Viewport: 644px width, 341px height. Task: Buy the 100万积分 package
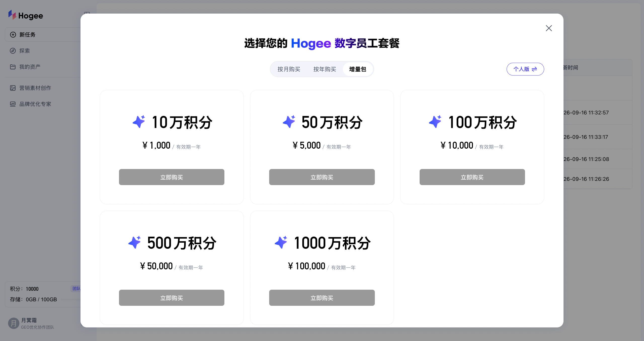[472, 177]
